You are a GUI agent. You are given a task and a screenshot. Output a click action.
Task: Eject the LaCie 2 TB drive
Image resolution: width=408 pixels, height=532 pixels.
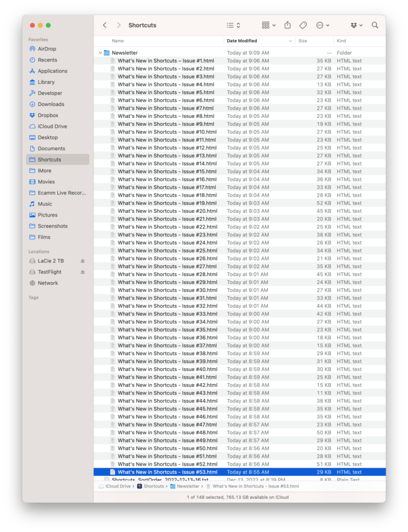83,261
